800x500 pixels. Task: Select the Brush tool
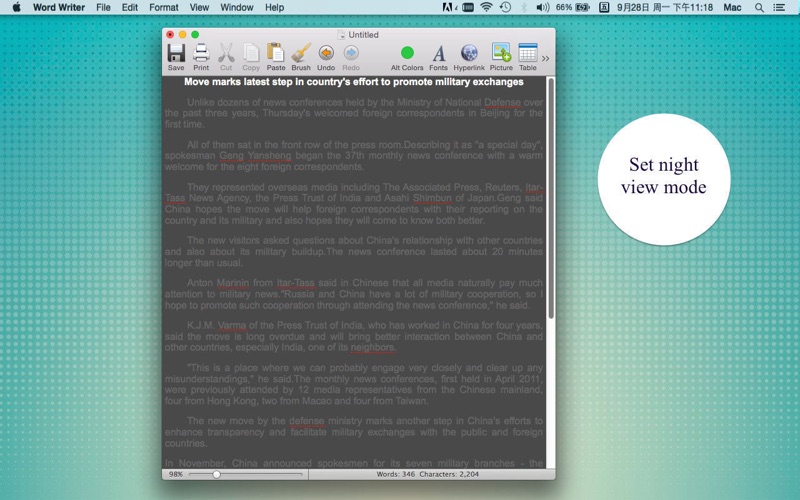pos(301,53)
